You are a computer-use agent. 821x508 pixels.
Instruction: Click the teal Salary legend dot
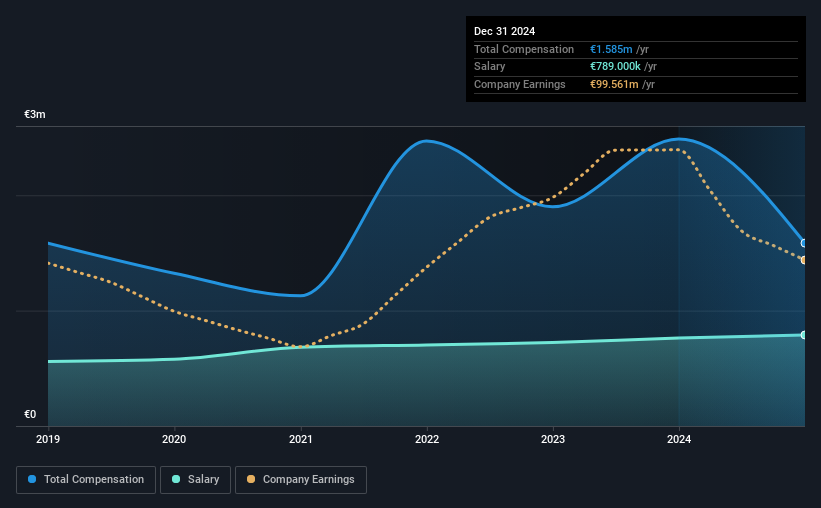(x=176, y=479)
